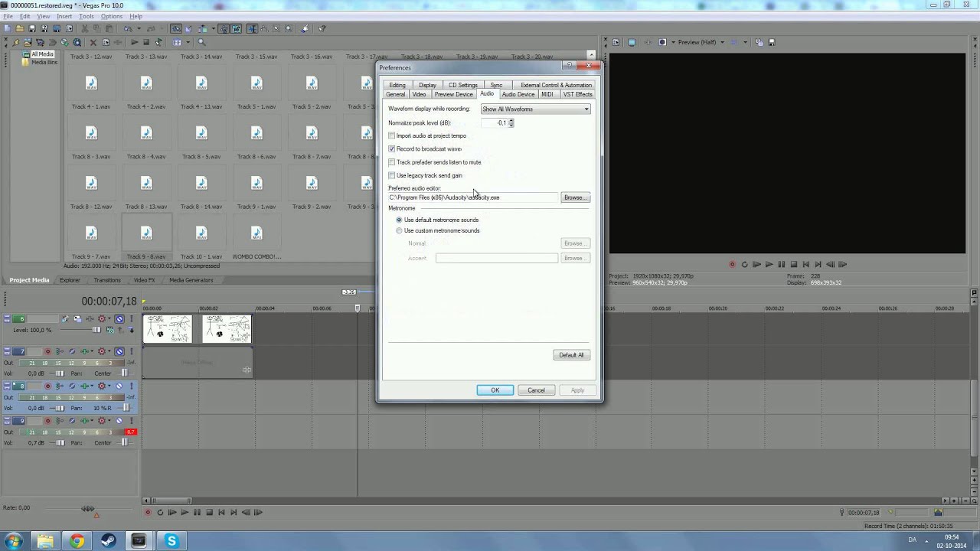This screenshot has height=551, width=980.
Task: Open the Explorer tab in media panel
Action: pyautogui.click(x=70, y=280)
